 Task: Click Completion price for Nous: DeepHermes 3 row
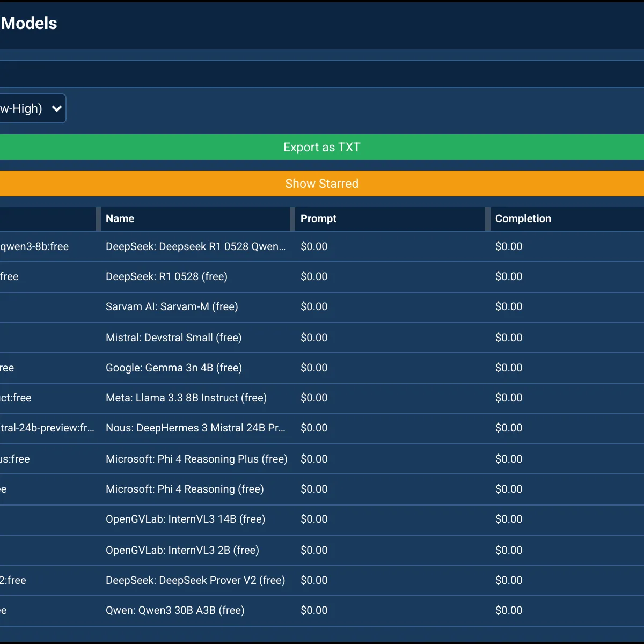tap(509, 428)
